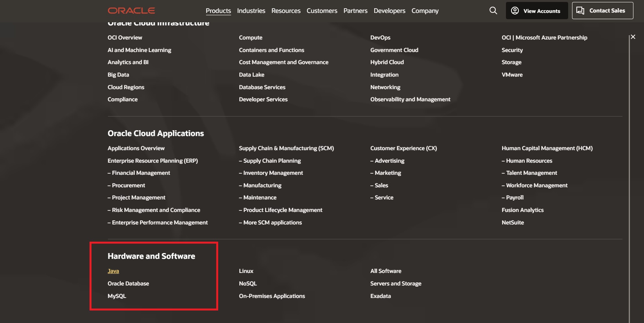Viewport: 644px width, 323px height.
Task: Close the Products mega menu with X
Action: 633,37
